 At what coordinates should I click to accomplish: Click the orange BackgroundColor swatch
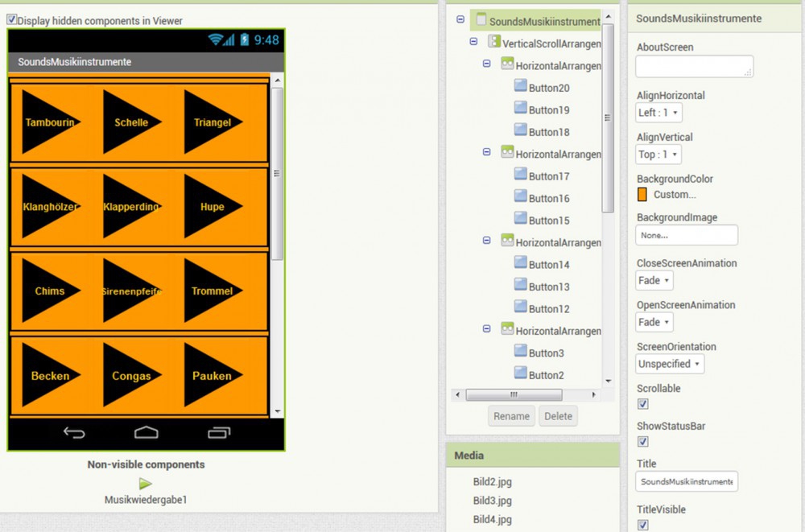click(642, 195)
